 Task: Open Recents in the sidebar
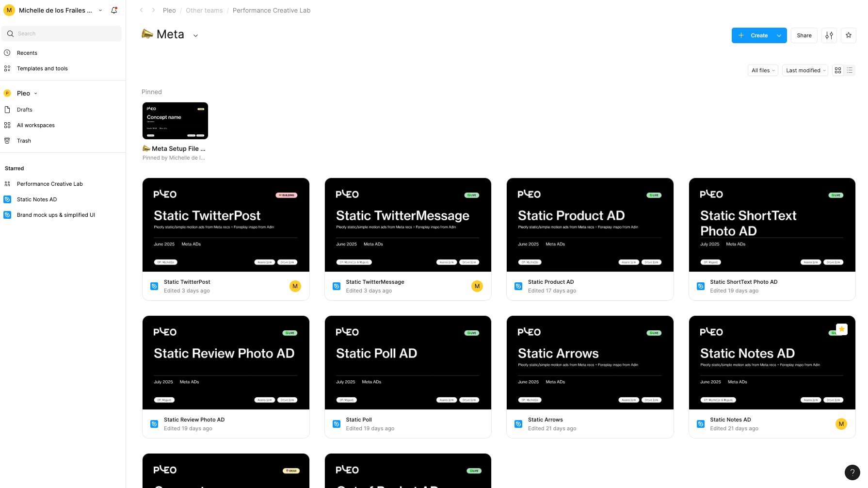tap(27, 53)
